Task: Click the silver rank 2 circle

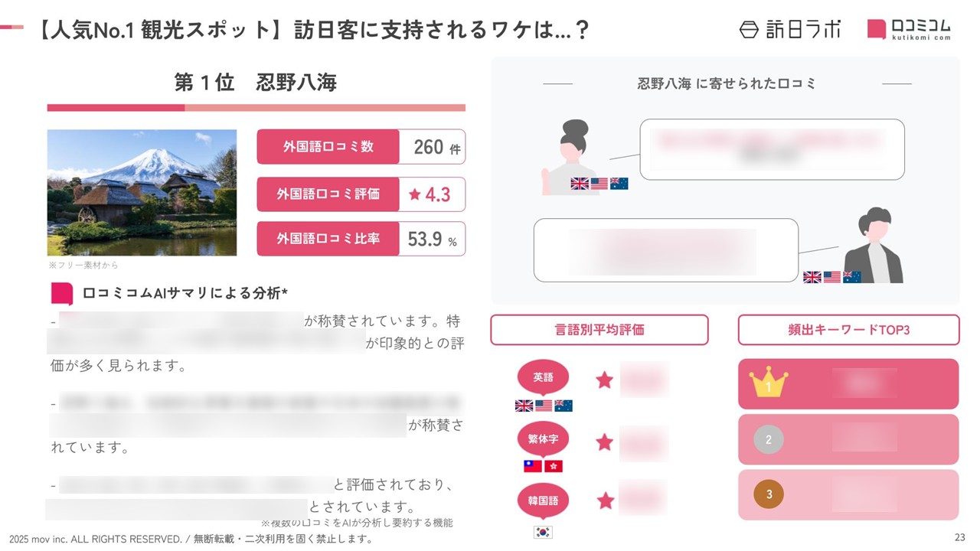Action: 769,440
